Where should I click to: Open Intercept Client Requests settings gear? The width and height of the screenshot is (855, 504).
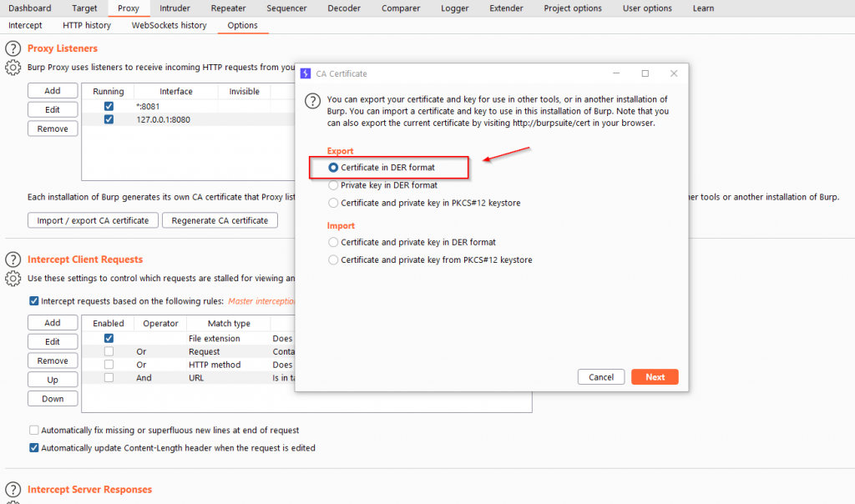tap(13, 279)
